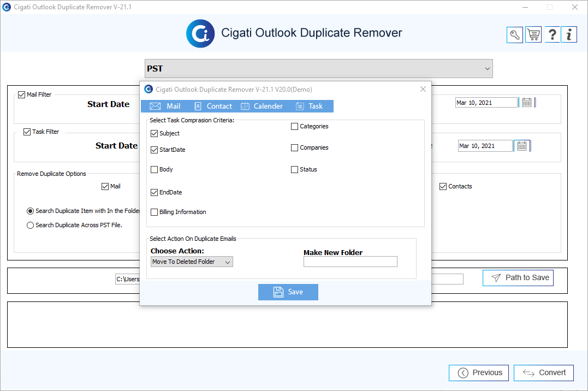Toggle the Task Filter checkbox
The image size is (588, 391).
[27, 132]
